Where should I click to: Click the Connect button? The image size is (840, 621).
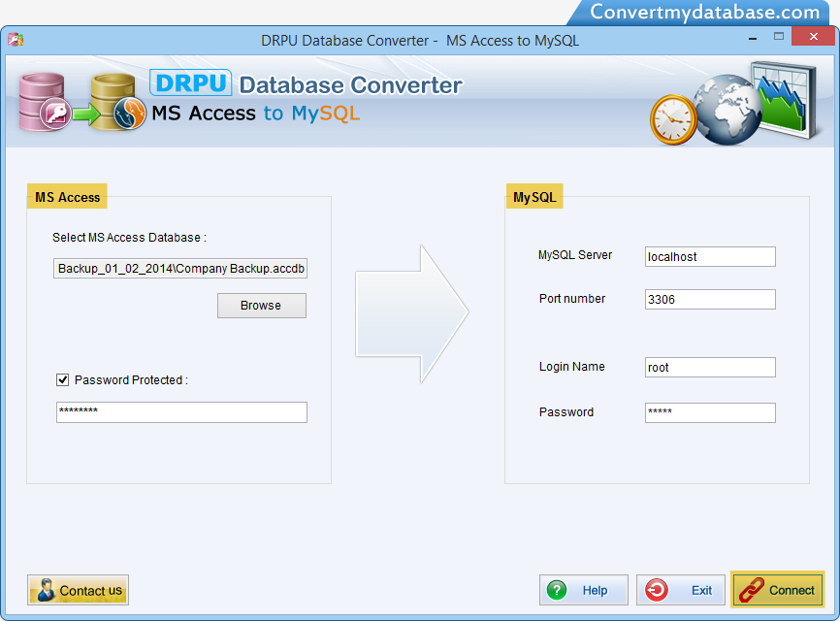click(777, 590)
